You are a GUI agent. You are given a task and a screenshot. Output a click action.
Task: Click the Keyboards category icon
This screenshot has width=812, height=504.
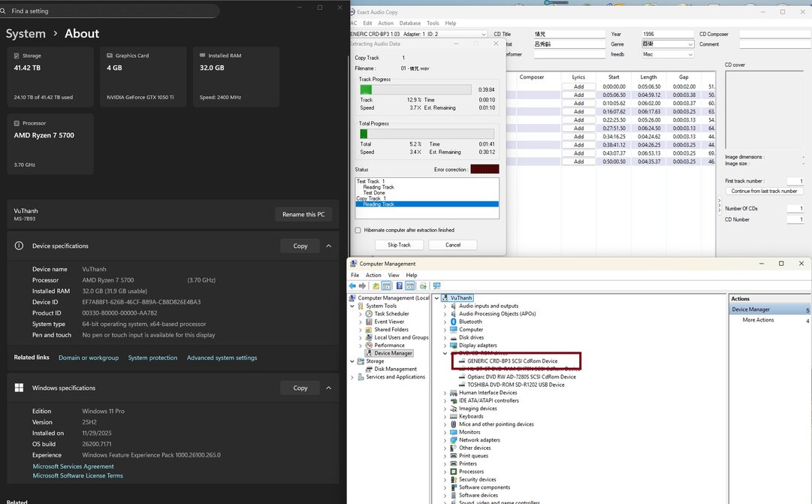(x=454, y=416)
